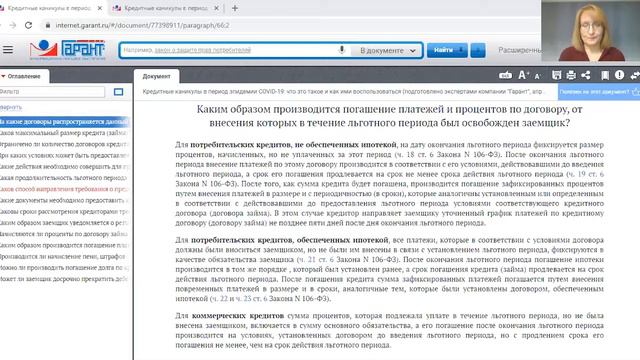The width and height of the screenshot is (640, 360).
Task: Click the blue button right of 'Найти'
Action: point(478,50)
